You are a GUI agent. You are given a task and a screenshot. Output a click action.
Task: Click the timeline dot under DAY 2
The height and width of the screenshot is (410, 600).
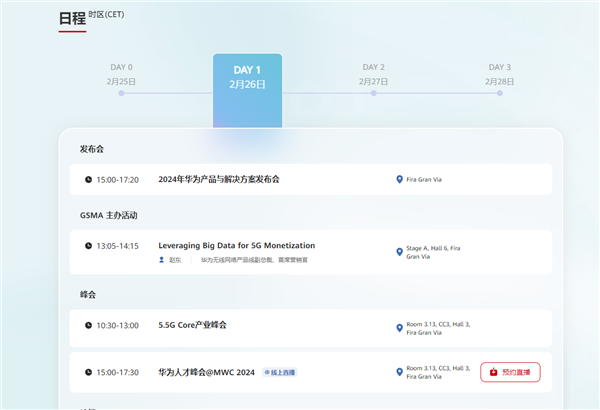coord(373,93)
